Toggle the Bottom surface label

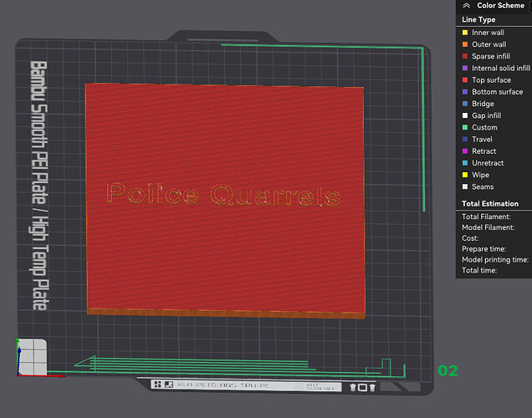[x=498, y=92]
